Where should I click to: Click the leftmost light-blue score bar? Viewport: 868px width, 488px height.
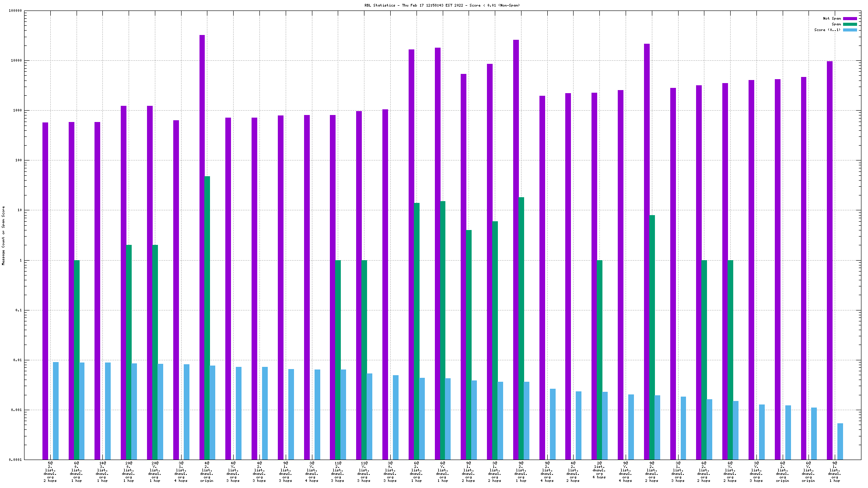56,410
